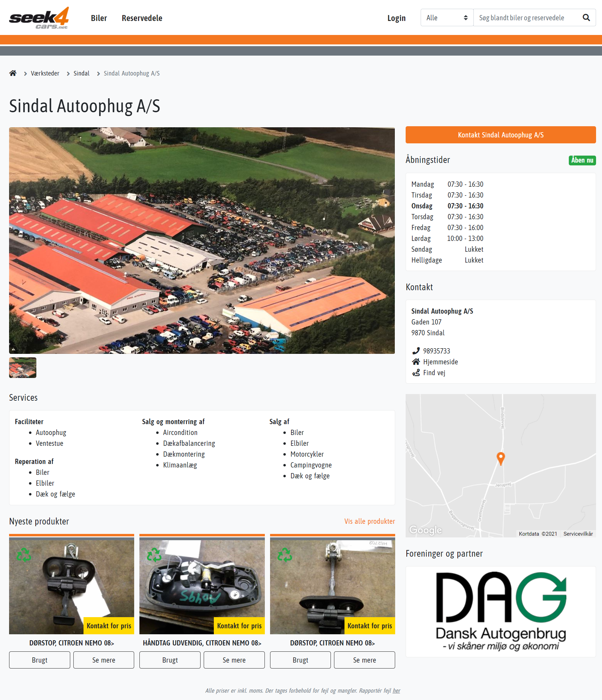The width and height of the screenshot is (602, 700).
Task: Click Se mere for Håndtag udvendig
Action: click(x=234, y=660)
